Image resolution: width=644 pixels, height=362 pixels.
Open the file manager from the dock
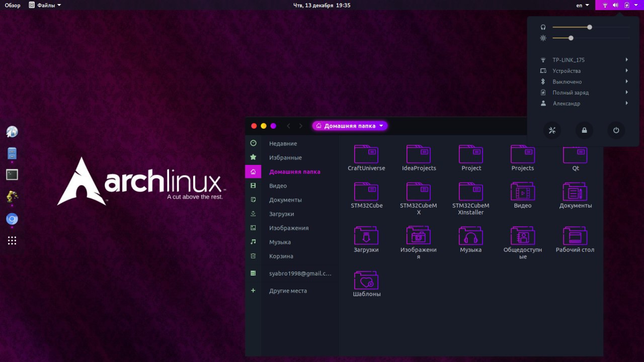click(x=12, y=153)
